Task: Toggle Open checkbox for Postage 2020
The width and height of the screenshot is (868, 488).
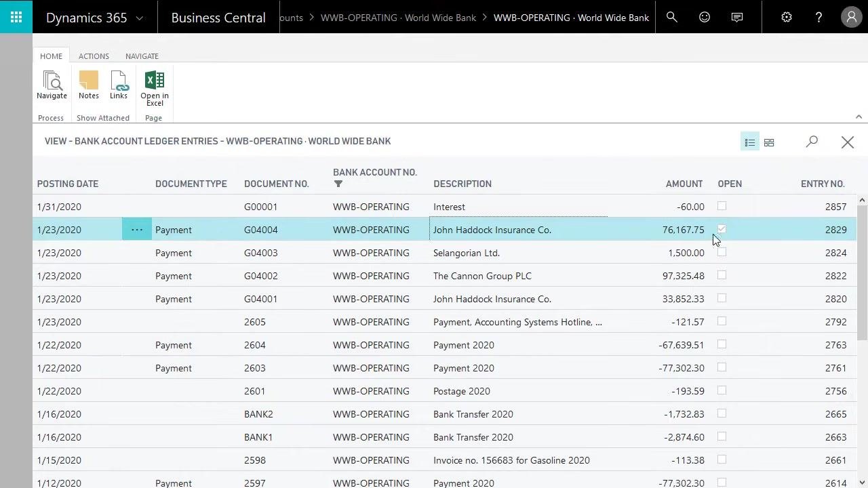Action: pyautogui.click(x=722, y=390)
